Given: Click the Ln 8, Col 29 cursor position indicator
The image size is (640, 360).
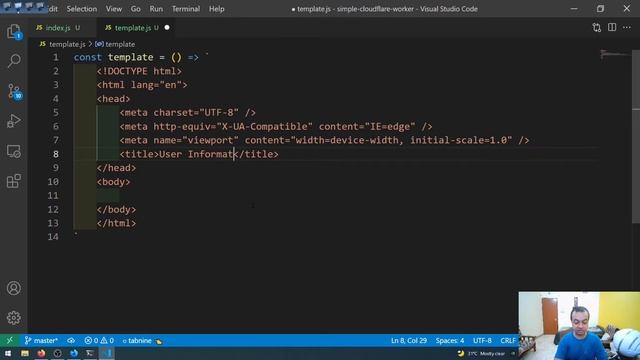Looking at the screenshot, I should pos(409,340).
